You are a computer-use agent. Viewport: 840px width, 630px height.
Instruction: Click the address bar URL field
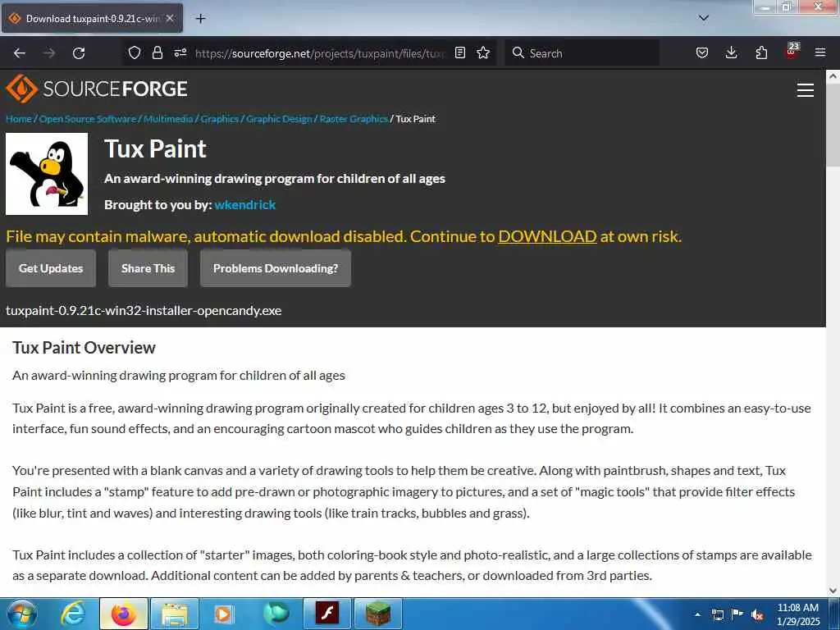coord(319,53)
